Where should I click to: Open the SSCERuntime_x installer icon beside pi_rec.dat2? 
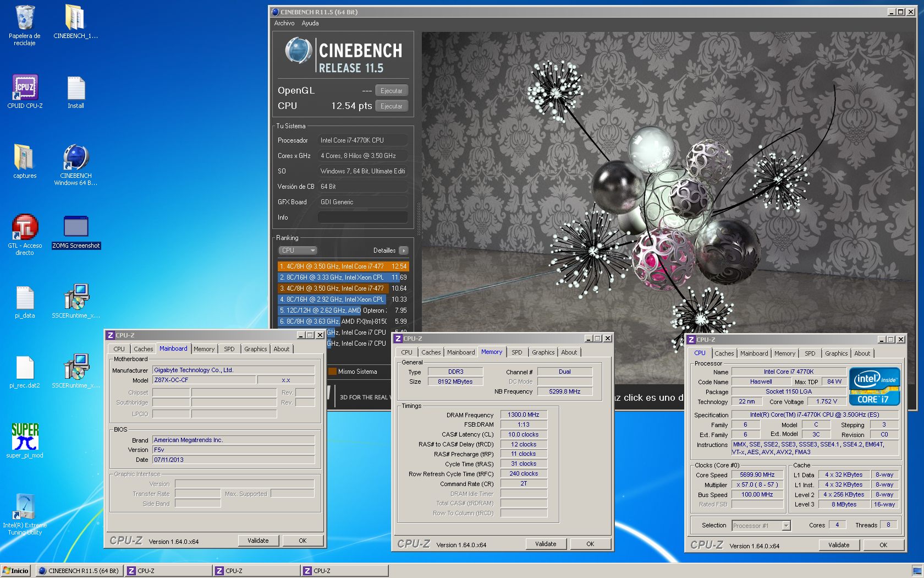pyautogui.click(x=76, y=371)
